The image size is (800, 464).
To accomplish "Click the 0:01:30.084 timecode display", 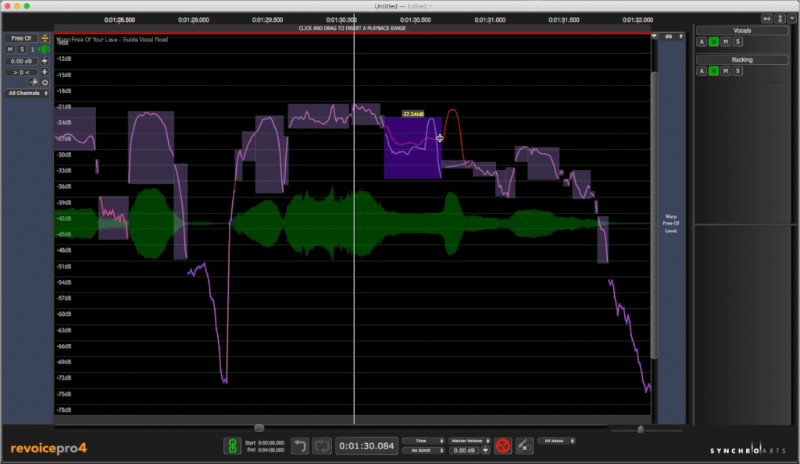I will (x=366, y=446).
